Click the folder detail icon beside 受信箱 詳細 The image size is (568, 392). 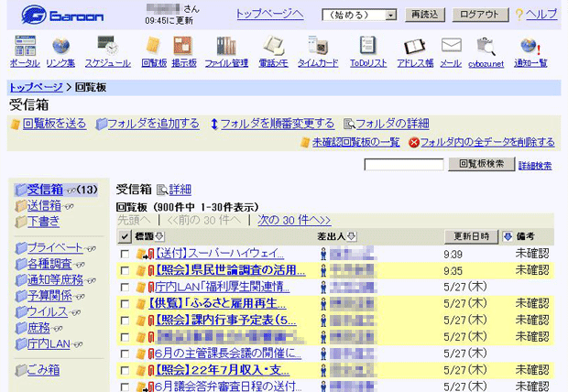[162, 190]
